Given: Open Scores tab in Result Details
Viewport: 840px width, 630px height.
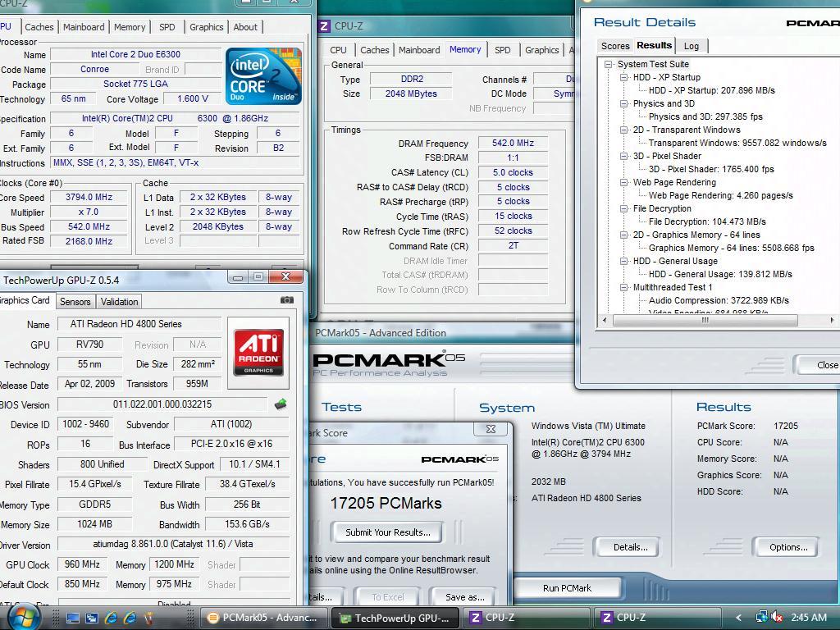Looking at the screenshot, I should pyautogui.click(x=615, y=46).
